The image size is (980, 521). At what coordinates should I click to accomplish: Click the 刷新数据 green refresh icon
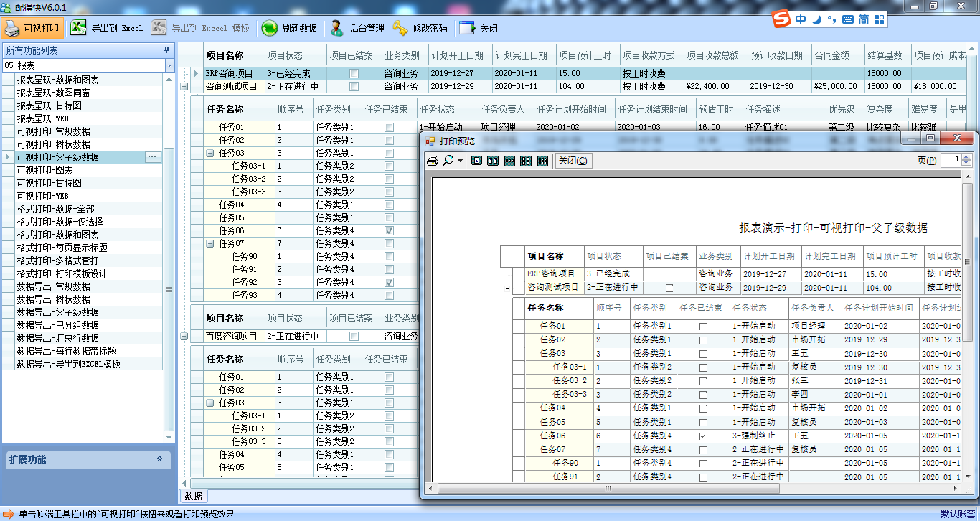269,28
